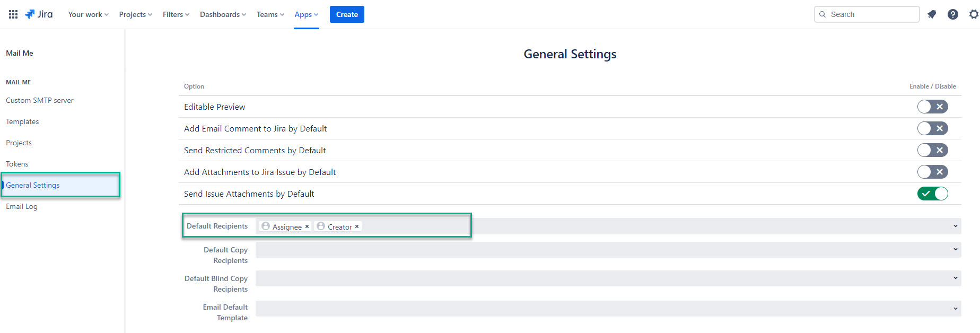Toggle Add Email Comment to Jira by Default

click(932, 128)
